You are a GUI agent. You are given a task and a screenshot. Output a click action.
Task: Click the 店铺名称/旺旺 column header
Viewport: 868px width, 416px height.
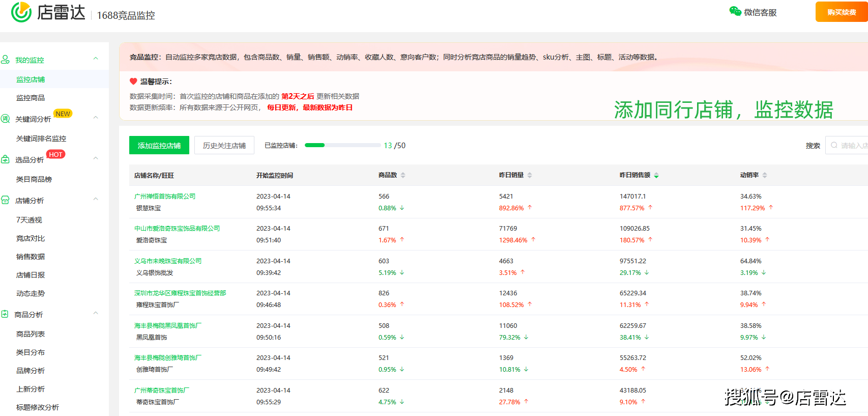154,175
